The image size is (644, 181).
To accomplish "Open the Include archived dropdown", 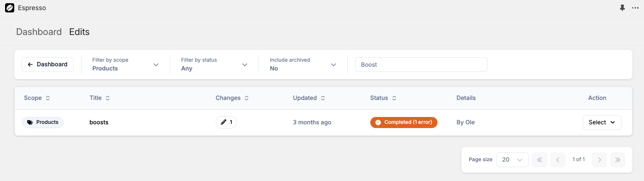I will pos(303,64).
